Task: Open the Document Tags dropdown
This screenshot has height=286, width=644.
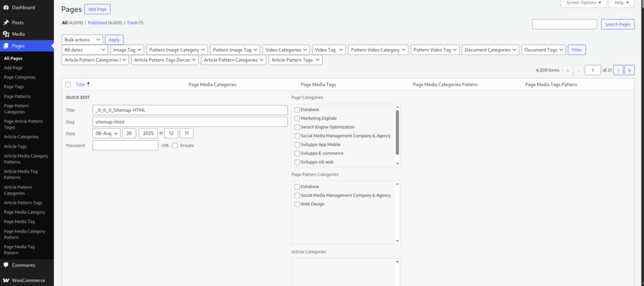Action: coord(544,50)
